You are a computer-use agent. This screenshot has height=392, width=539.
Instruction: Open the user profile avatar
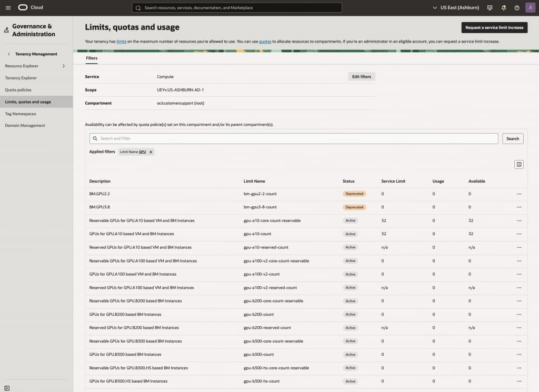click(530, 7)
